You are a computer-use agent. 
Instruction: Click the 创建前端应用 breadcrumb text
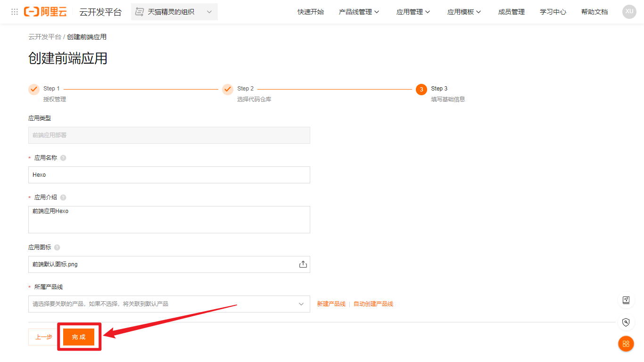[87, 37]
